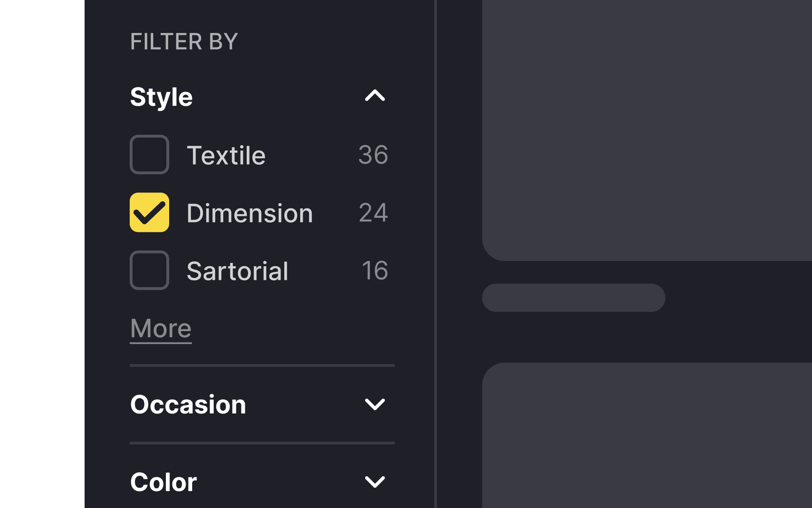Viewport: 812px width, 508px height.
Task: Click the yellow checkmark on Dimension
Action: [149, 213]
